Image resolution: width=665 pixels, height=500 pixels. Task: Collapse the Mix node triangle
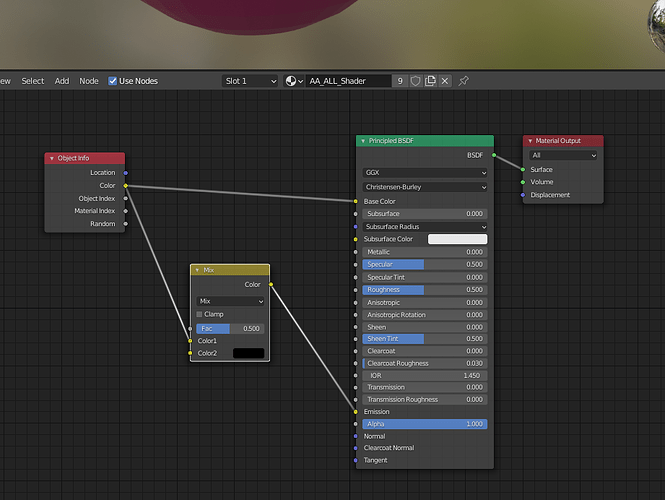click(x=197, y=270)
